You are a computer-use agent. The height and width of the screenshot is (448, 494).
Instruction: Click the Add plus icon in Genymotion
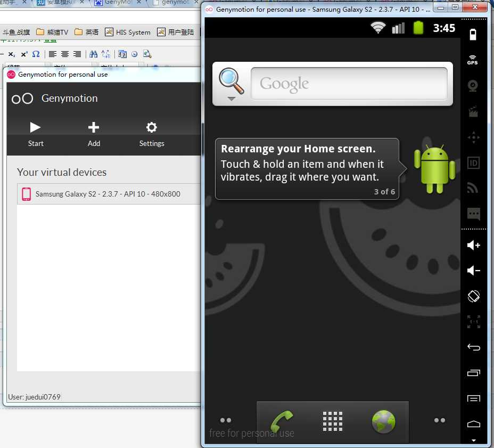click(x=94, y=127)
